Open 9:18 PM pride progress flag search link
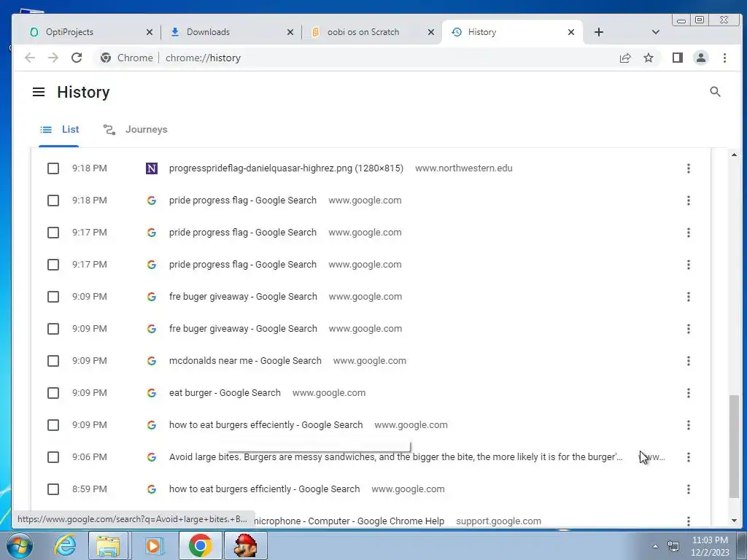 coord(242,201)
